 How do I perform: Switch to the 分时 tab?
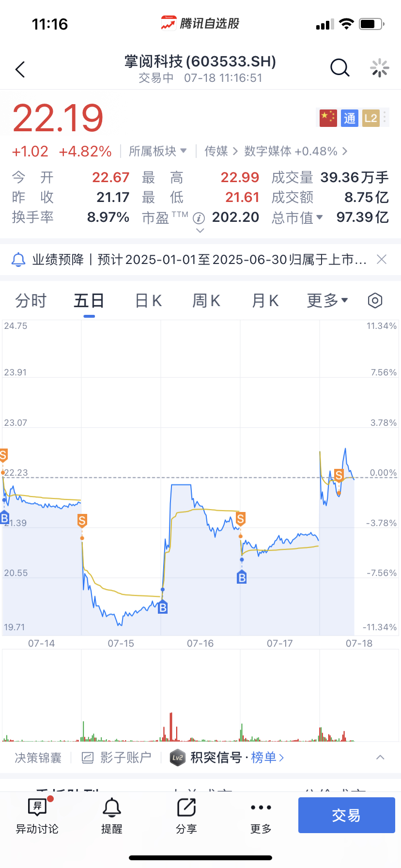[31, 301]
